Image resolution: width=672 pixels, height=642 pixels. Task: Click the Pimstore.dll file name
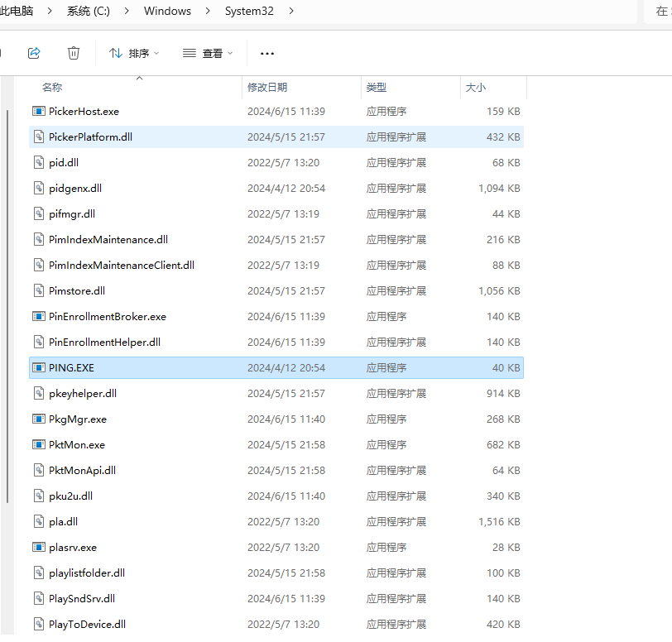pyautogui.click(x=77, y=291)
